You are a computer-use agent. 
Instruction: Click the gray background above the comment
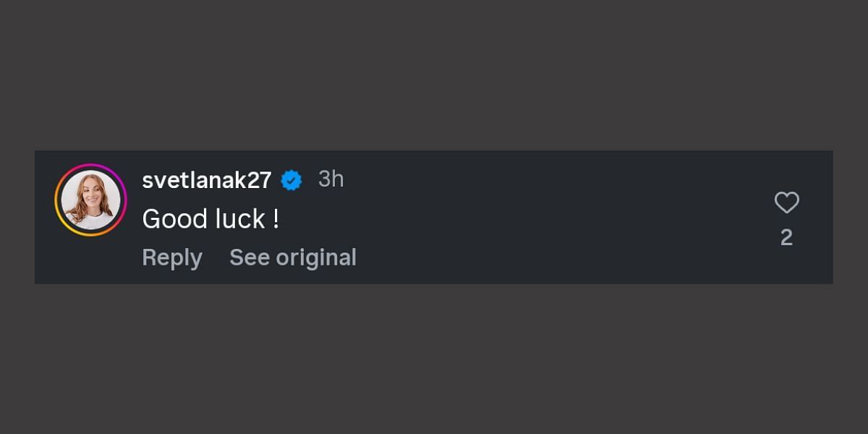click(x=434, y=72)
